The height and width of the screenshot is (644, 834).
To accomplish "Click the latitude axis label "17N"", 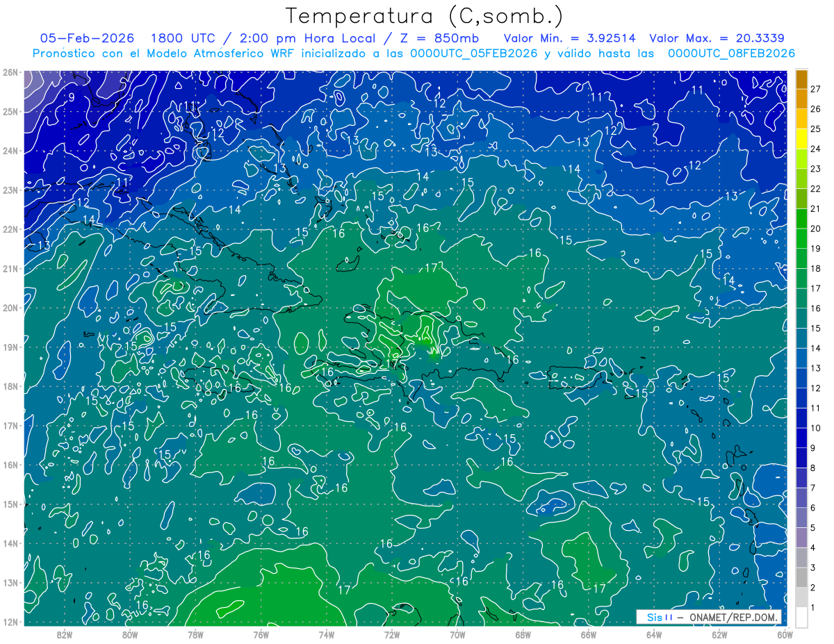I will pyautogui.click(x=10, y=425).
